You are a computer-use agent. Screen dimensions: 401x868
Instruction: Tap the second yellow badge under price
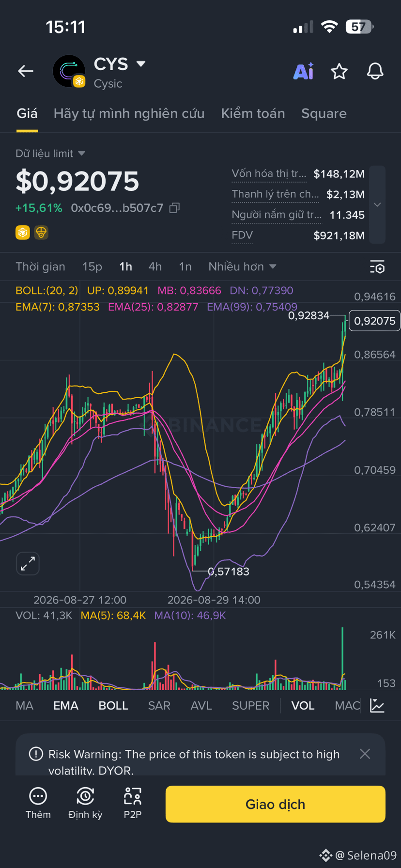point(41,232)
